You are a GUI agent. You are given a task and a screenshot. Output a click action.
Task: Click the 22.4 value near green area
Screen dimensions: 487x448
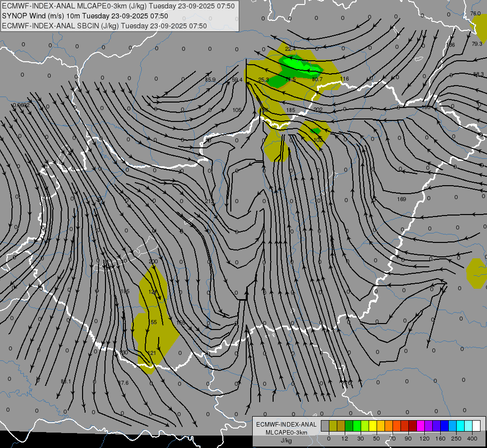pos(291,49)
